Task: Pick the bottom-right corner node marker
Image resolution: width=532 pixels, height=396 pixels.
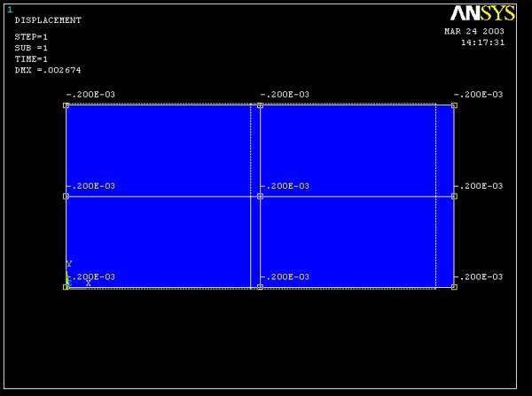Action: [454, 287]
